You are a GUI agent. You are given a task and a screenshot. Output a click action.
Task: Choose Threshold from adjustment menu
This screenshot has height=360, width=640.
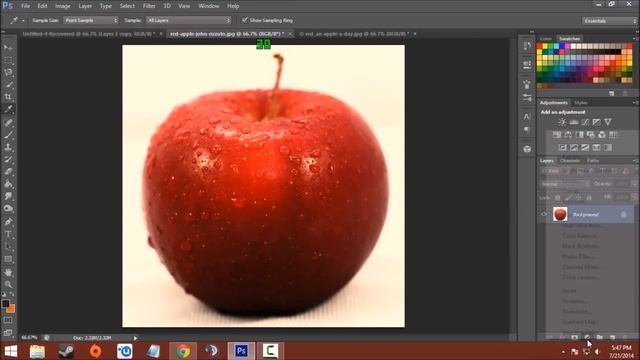[575, 311]
